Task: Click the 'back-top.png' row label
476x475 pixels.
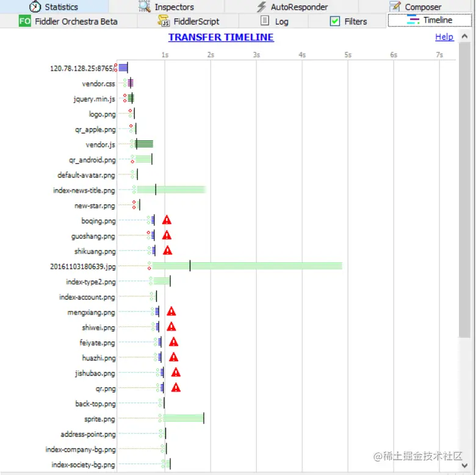Action: coord(95,404)
